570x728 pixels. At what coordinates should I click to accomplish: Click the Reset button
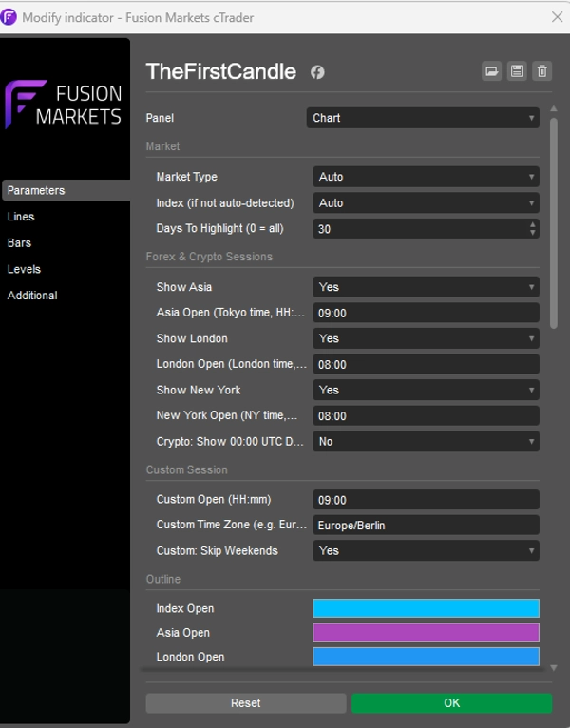(246, 703)
